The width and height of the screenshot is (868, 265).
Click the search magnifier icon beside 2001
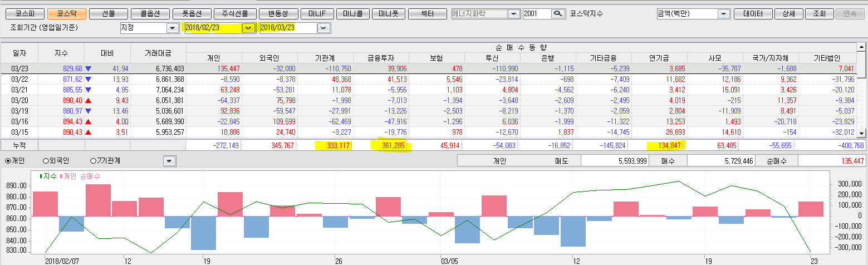tap(557, 14)
